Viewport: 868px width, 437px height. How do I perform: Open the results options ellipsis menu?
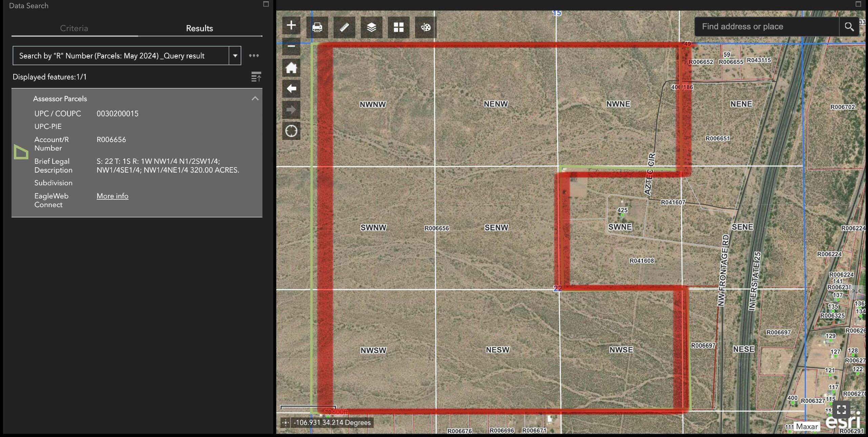pos(254,56)
